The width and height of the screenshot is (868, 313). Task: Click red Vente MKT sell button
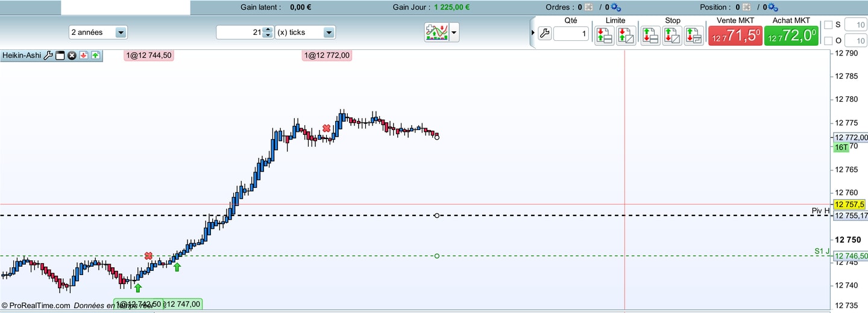click(x=735, y=36)
